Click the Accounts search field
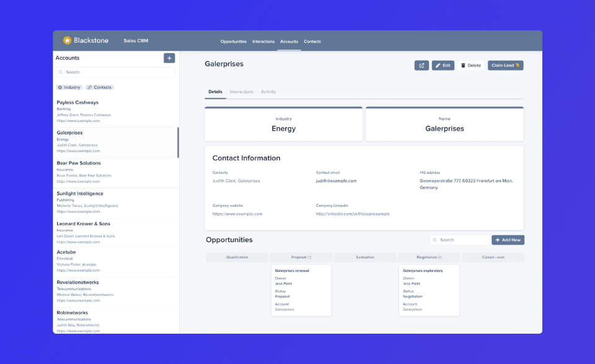The image size is (595, 364). click(115, 72)
